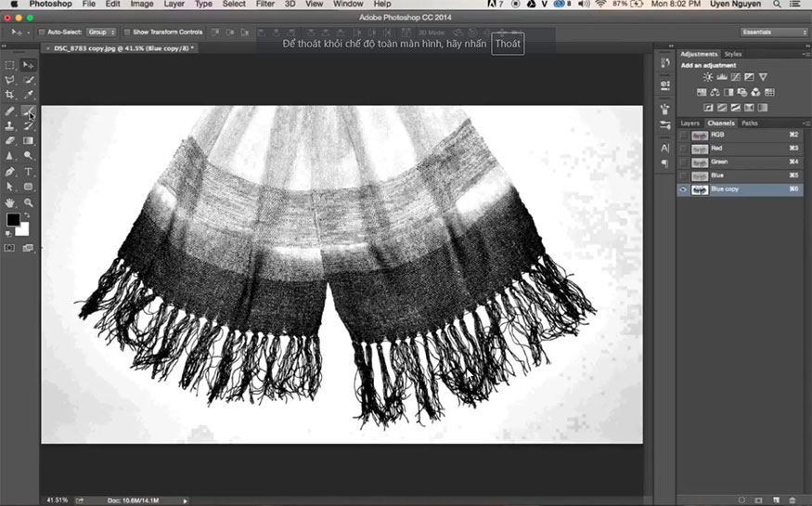The width and height of the screenshot is (812, 506).
Task: Add a Color Balance adjustment
Action: (x=715, y=93)
